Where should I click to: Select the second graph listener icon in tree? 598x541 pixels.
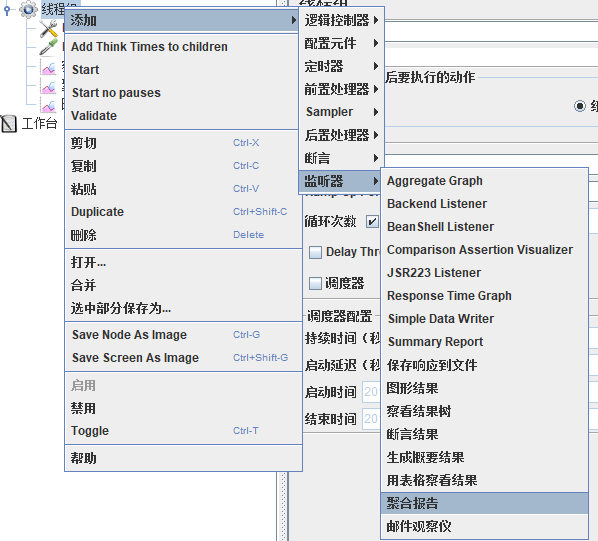[x=48, y=86]
